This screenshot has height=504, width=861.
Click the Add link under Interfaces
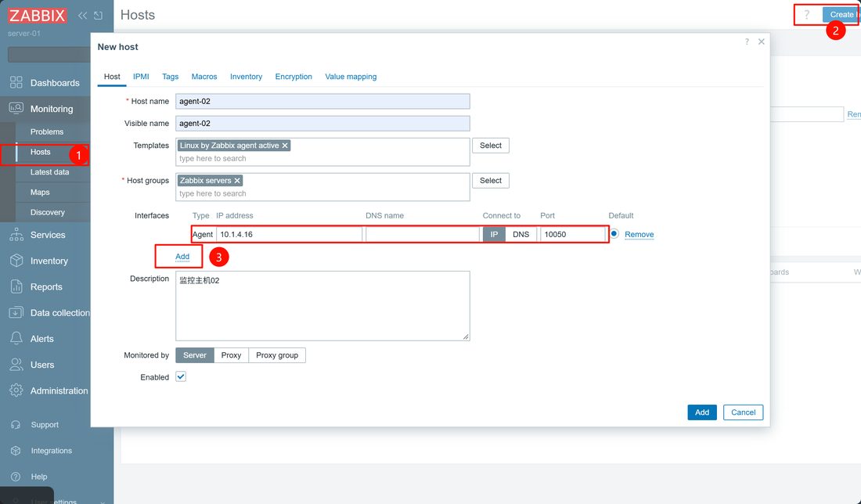[182, 257]
